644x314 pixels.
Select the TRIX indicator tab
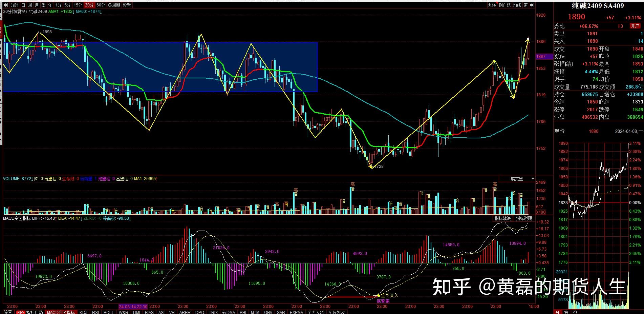tap(213, 312)
